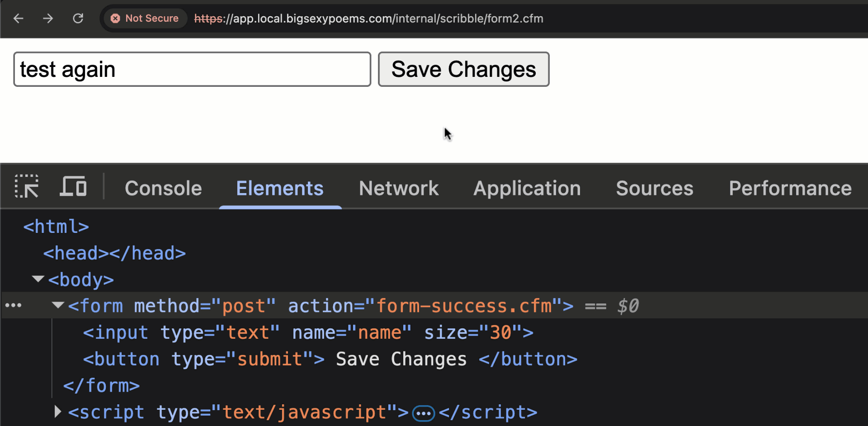
Task: Expand the script element disclosure triangle
Action: [57, 412]
